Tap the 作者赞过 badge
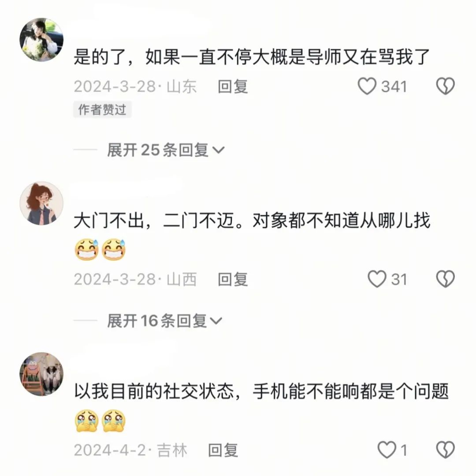Screen dimensions: 476x476 pos(102,110)
